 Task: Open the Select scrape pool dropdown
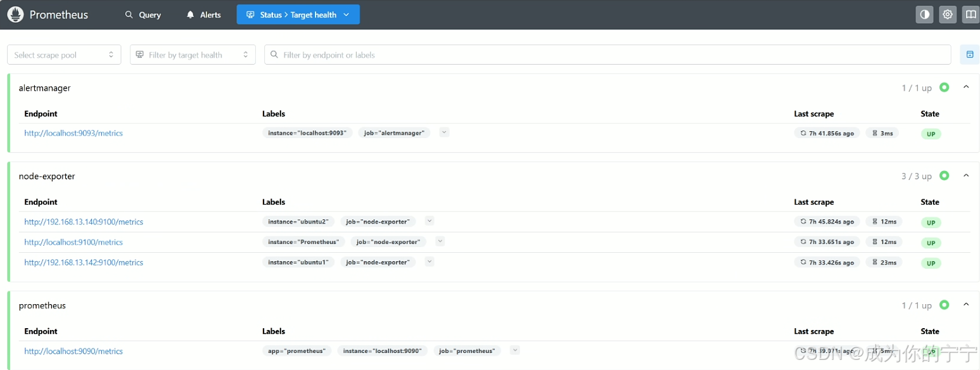64,54
